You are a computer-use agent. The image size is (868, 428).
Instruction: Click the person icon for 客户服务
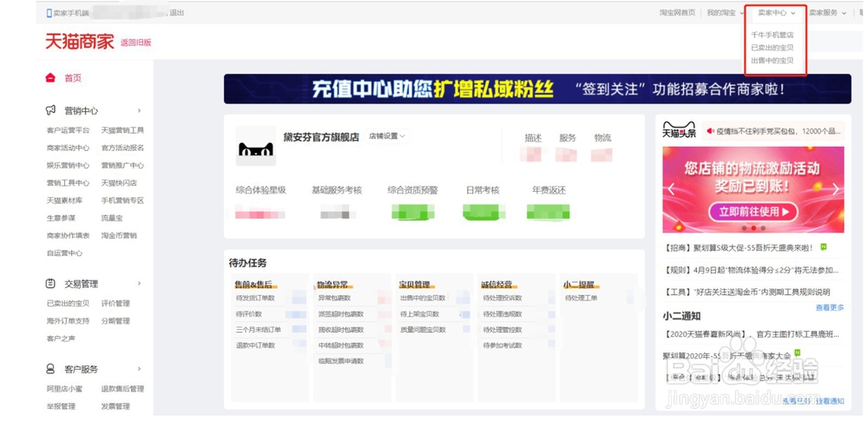click(50, 369)
